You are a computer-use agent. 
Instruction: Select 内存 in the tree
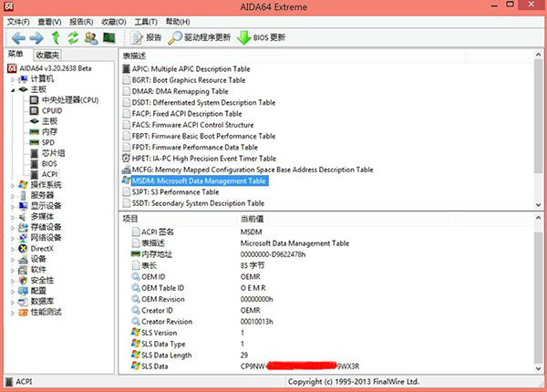tap(49, 132)
